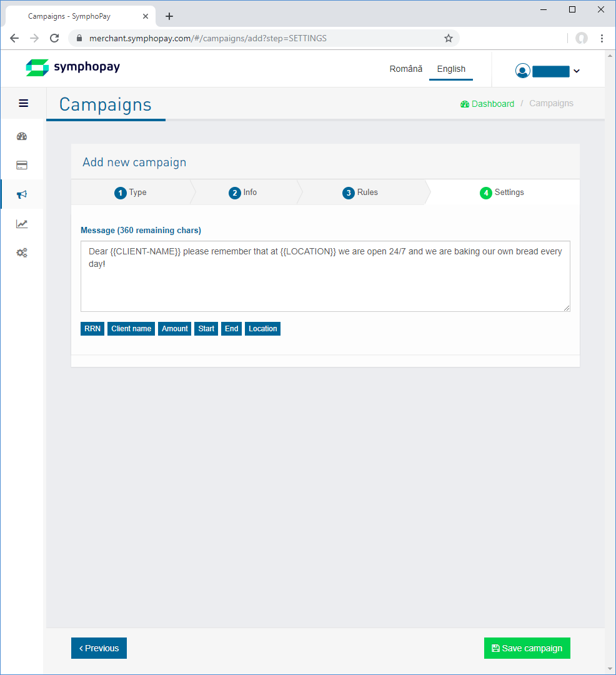Open the chart reports icon in sidebar
The width and height of the screenshot is (616, 675).
[x=22, y=224]
